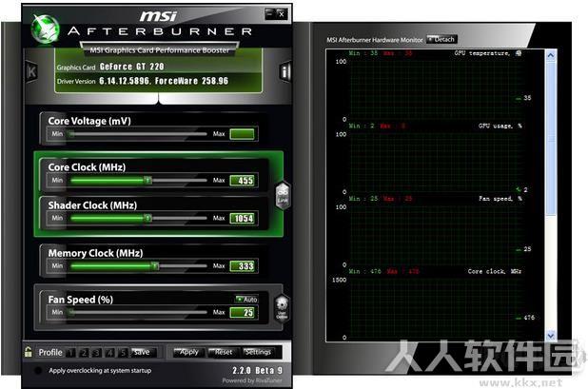This screenshot has height=389, width=588.
Task: Click the GeForce GT 220 graphics card text
Action: coord(131,67)
